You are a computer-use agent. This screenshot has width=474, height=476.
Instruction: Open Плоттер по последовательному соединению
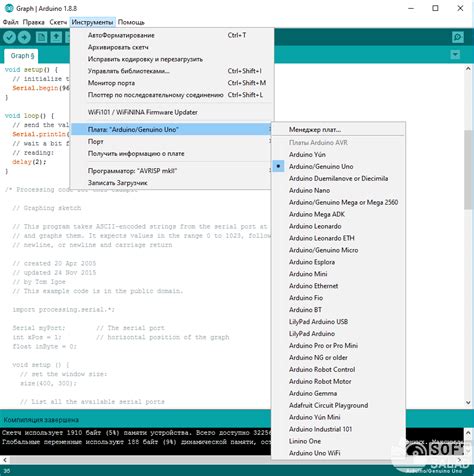point(172,95)
